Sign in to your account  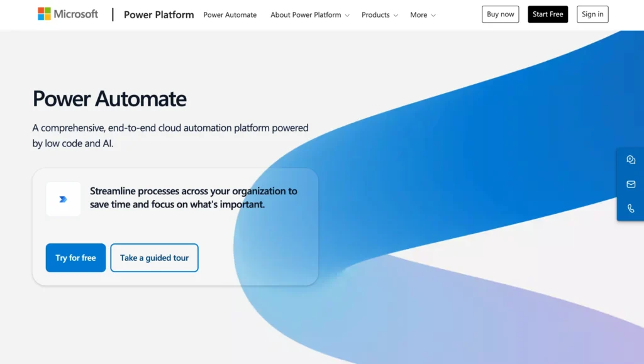click(x=592, y=14)
